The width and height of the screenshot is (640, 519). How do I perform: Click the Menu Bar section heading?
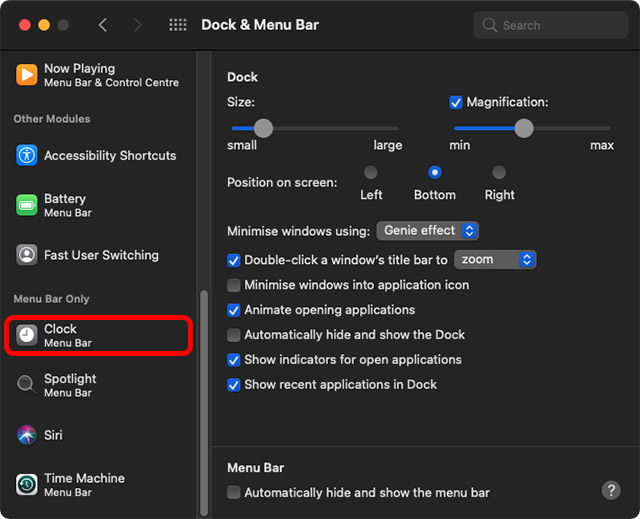[x=256, y=468]
